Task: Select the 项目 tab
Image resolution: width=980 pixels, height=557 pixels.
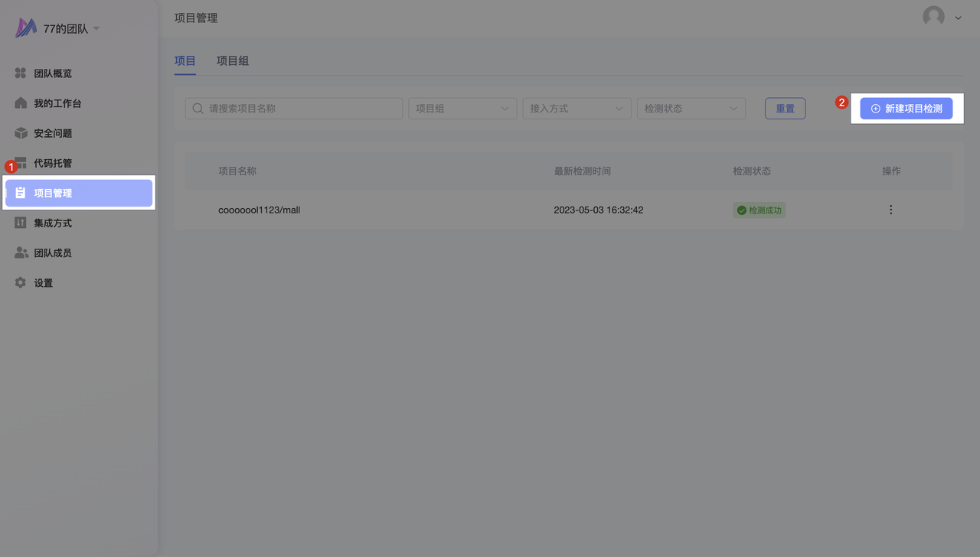Action: pos(185,60)
